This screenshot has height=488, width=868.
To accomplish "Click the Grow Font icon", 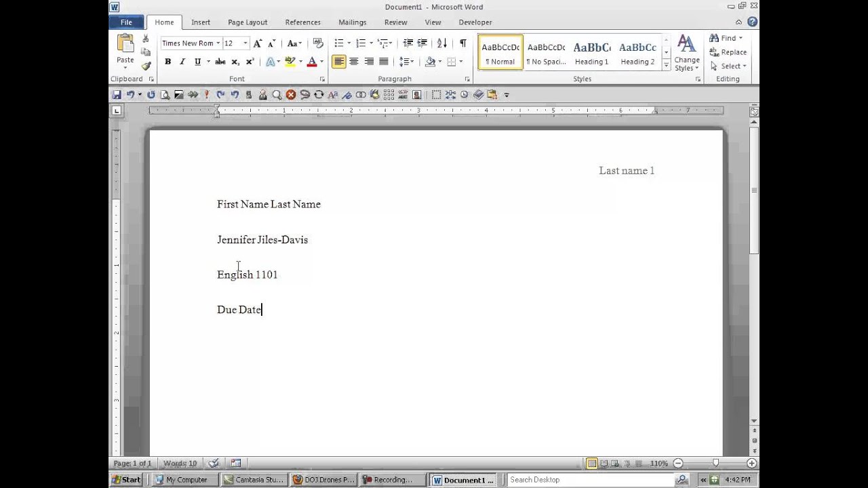I will (x=258, y=43).
